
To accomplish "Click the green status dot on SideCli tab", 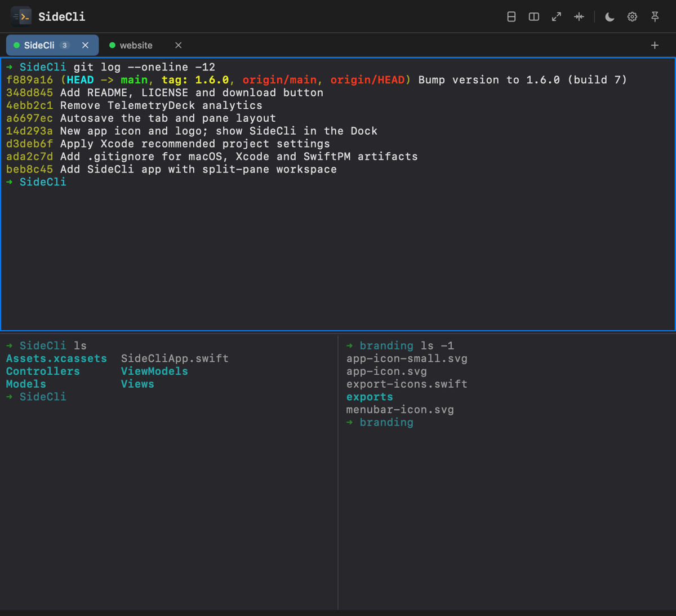I will 16,45.
